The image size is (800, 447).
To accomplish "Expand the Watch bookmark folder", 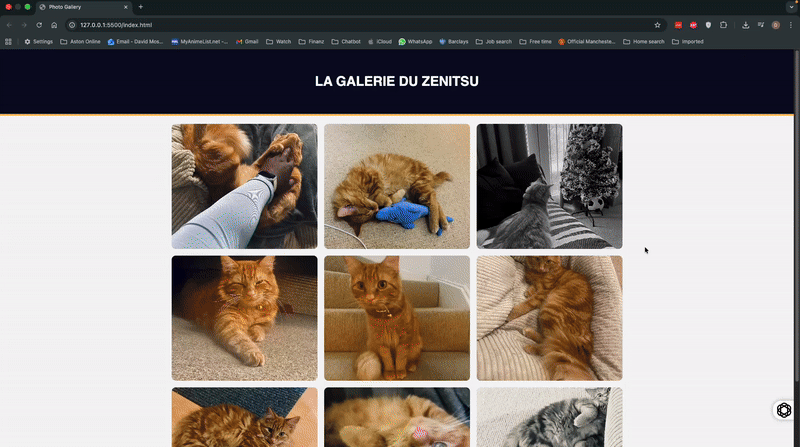I will point(279,42).
